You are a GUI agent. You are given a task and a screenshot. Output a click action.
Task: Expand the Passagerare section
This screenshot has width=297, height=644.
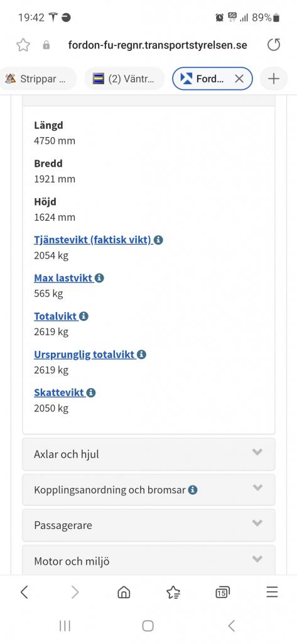148,525
